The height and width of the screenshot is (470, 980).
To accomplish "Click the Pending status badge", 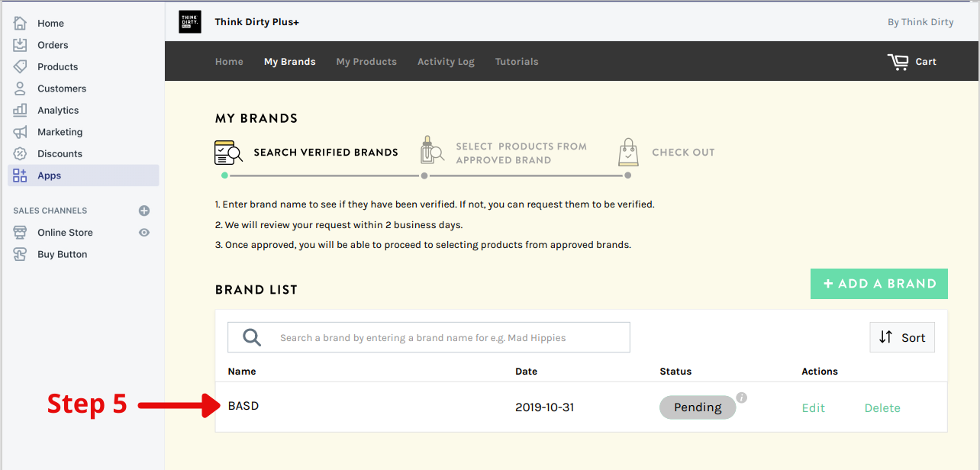I will point(698,407).
